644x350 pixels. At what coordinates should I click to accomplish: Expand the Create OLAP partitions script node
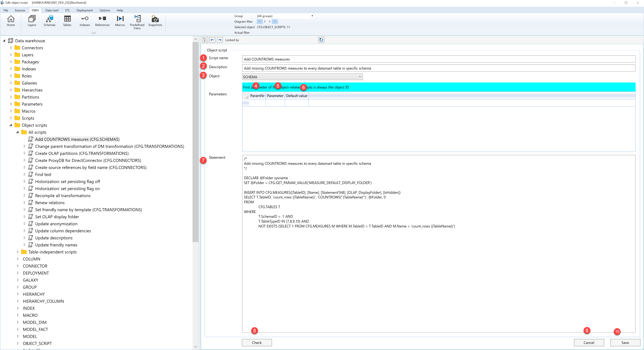click(24, 153)
